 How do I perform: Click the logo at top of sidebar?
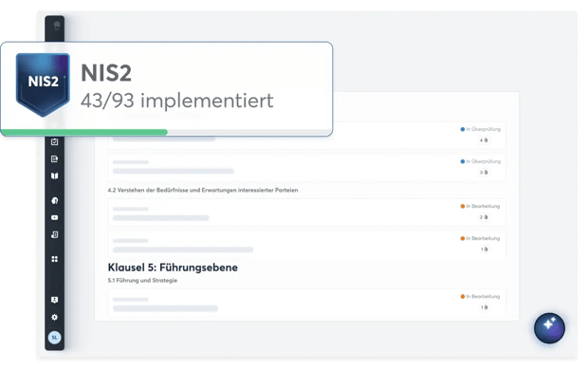pos(57,26)
